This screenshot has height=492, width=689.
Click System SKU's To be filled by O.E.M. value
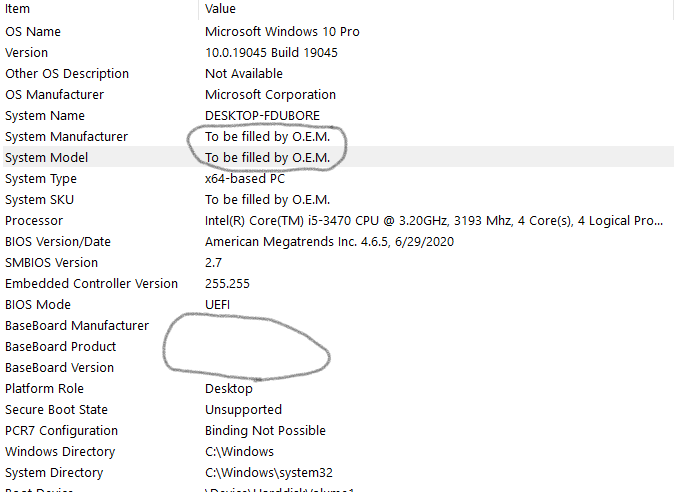point(268,200)
